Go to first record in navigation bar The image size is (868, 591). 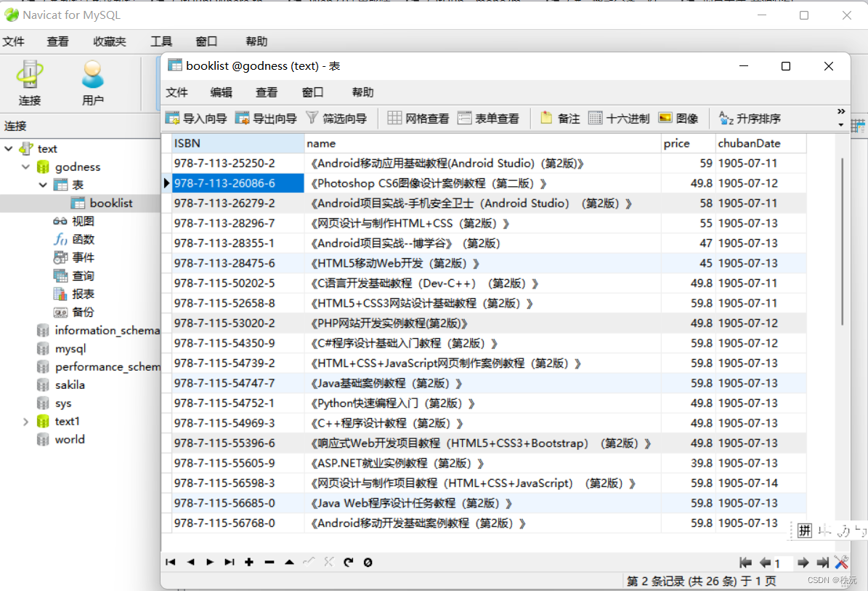tap(171, 562)
